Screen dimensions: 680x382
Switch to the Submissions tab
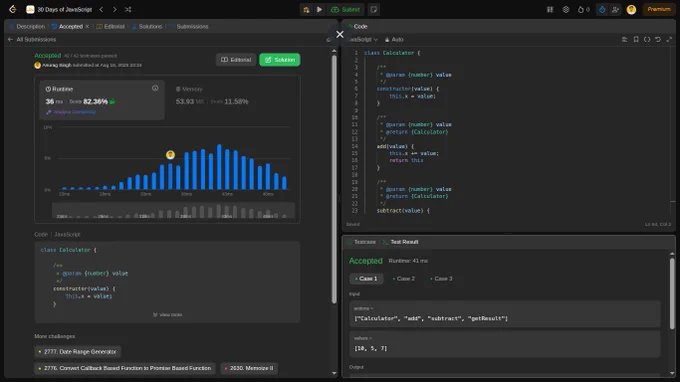click(189, 26)
